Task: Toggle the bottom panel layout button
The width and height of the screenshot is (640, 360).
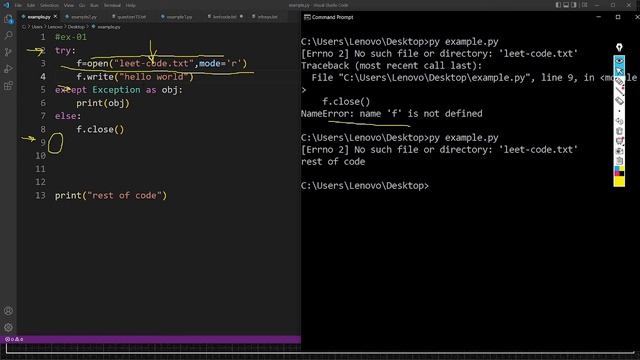Action: [566, 5]
